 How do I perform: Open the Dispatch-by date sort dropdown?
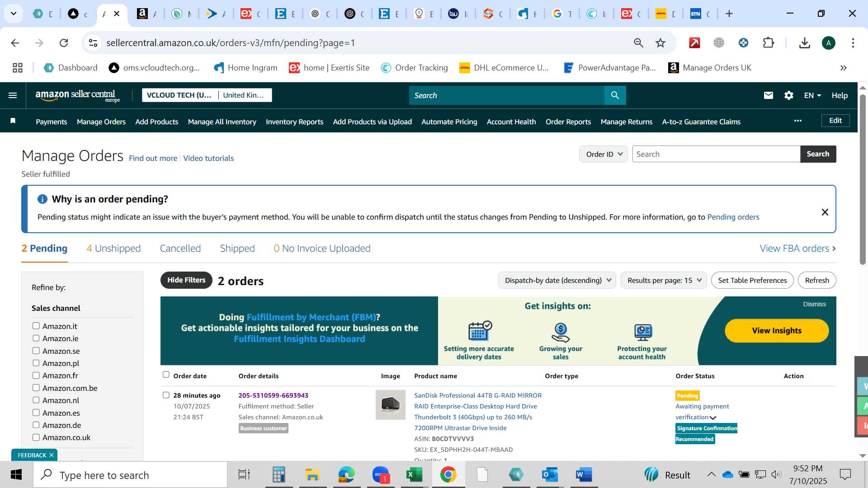(x=557, y=280)
